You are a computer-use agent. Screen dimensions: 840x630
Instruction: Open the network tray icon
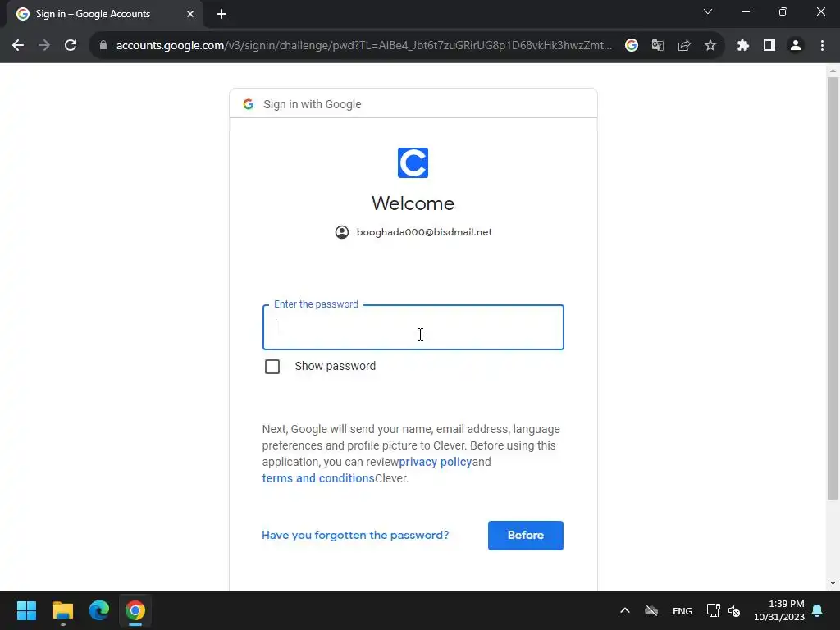(713, 610)
